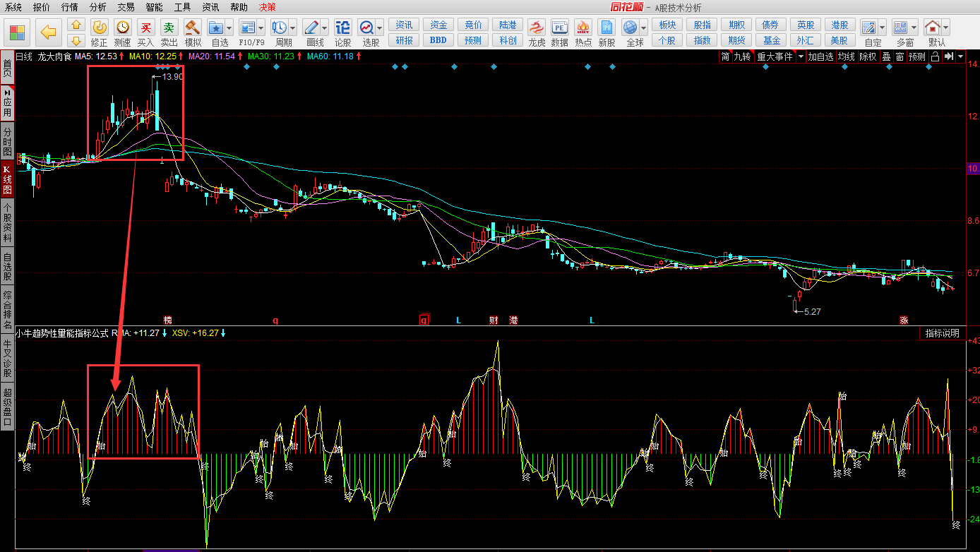This screenshot has height=552, width=980.
Task: Open the 论股 discussion icon
Action: (342, 29)
